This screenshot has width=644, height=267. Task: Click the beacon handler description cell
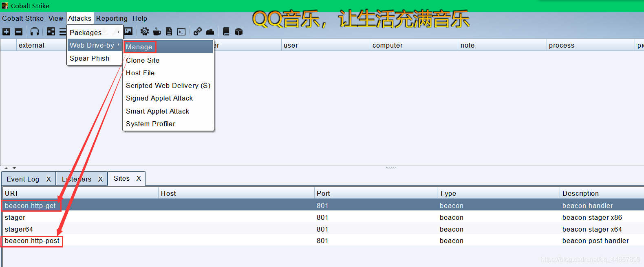[x=587, y=206]
